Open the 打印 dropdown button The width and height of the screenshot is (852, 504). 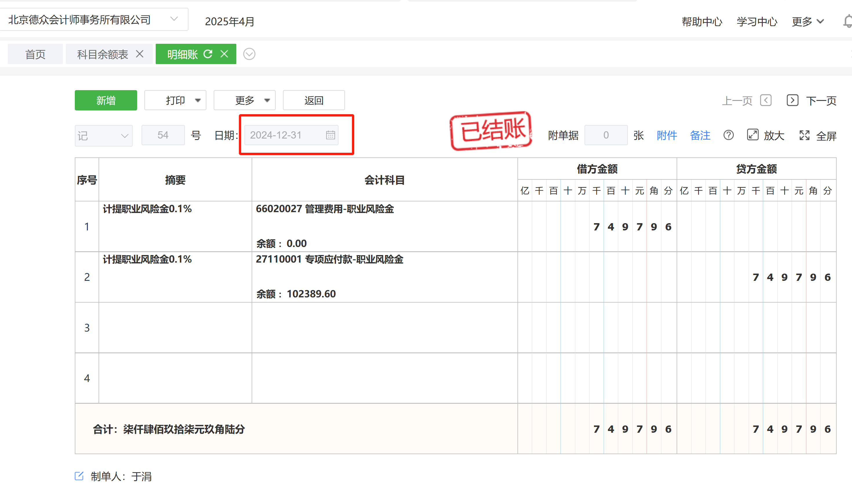(x=175, y=101)
